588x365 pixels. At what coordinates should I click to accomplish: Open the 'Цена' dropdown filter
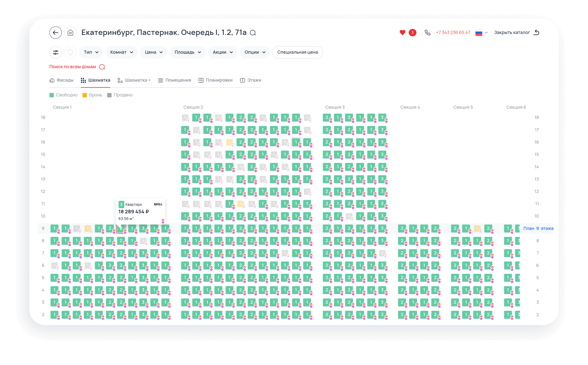point(153,52)
